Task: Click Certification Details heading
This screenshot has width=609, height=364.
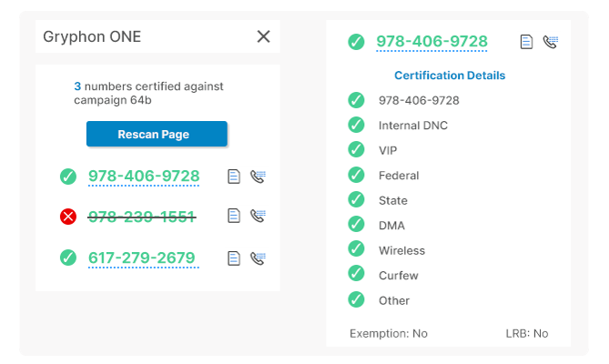Action: 450,76
